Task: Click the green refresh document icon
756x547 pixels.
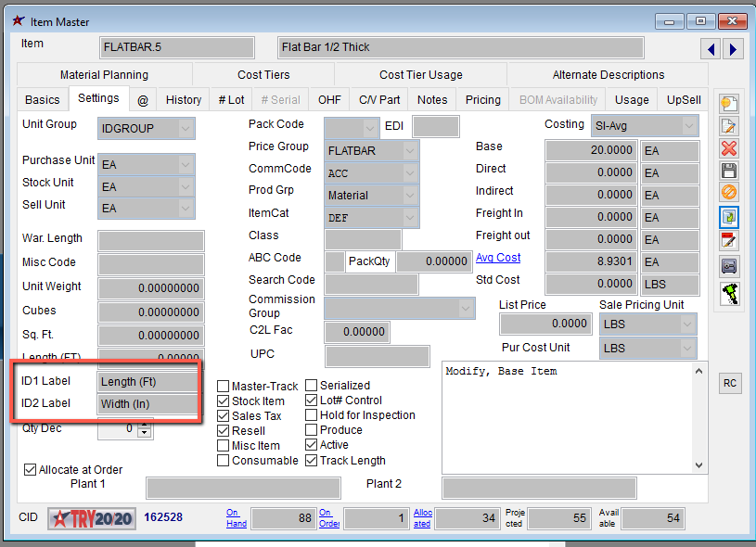Action: [x=729, y=217]
